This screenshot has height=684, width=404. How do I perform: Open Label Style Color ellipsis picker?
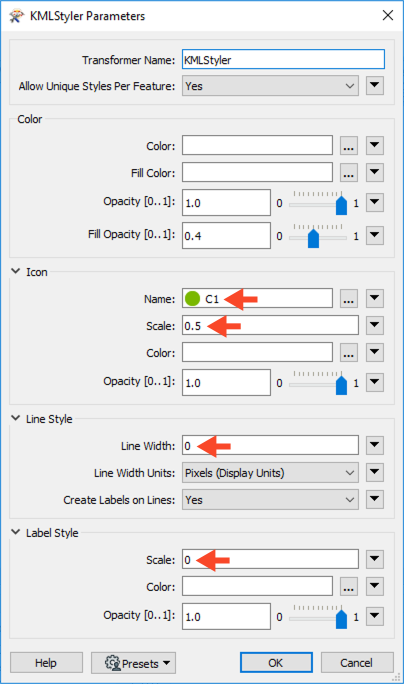point(349,587)
